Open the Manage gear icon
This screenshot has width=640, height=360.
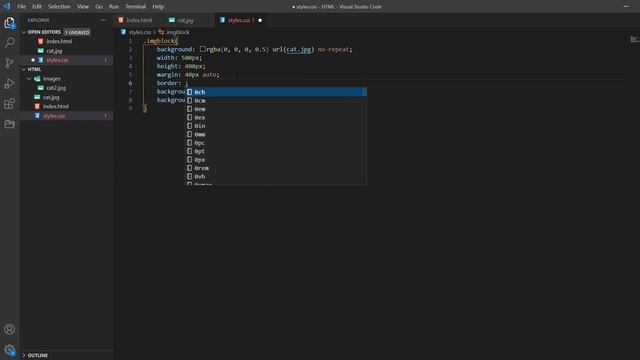(9, 350)
